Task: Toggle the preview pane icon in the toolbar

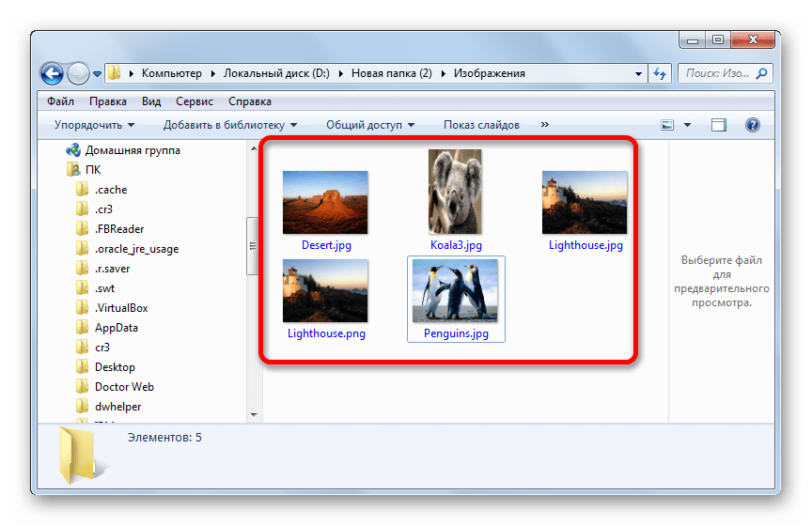Action: click(719, 125)
